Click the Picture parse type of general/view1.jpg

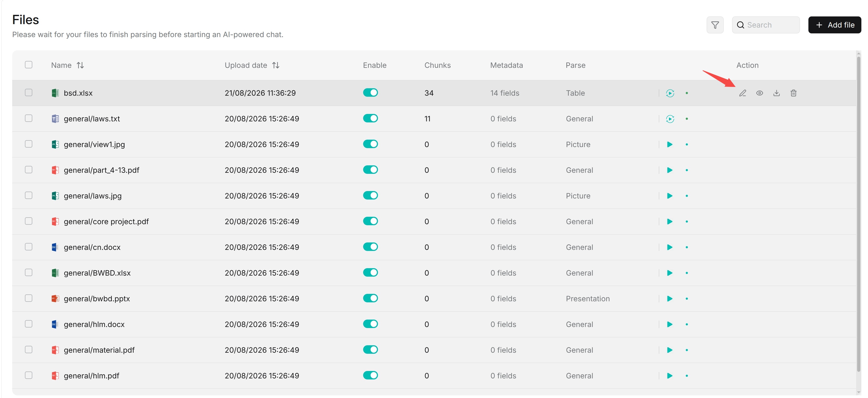click(x=578, y=144)
